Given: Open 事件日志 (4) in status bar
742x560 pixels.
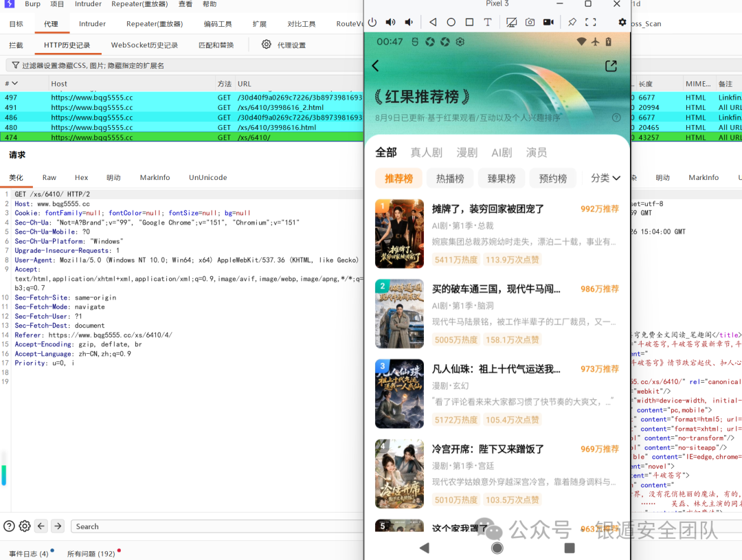Looking at the screenshot, I should [28, 553].
